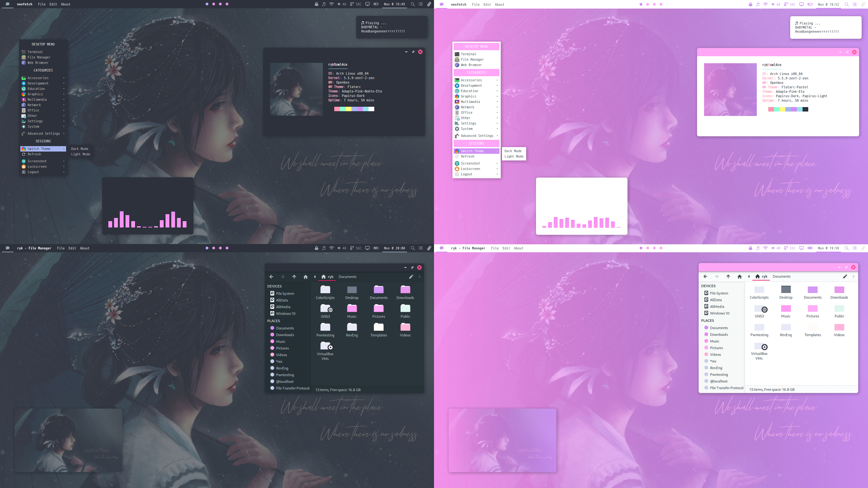Click Web Browser icon in light desktop menu
The height and width of the screenshot is (488, 868).
pos(457,65)
